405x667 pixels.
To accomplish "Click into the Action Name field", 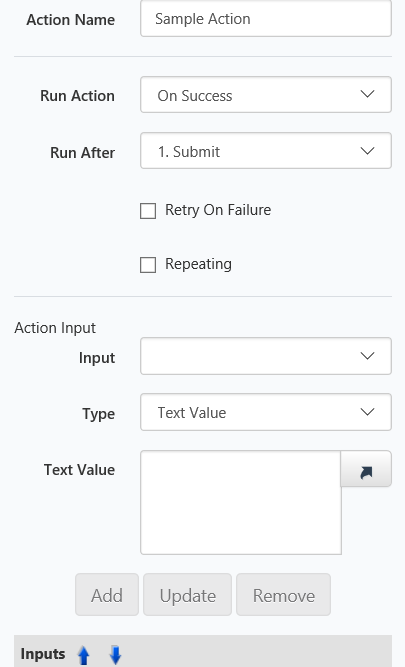I will [266, 18].
